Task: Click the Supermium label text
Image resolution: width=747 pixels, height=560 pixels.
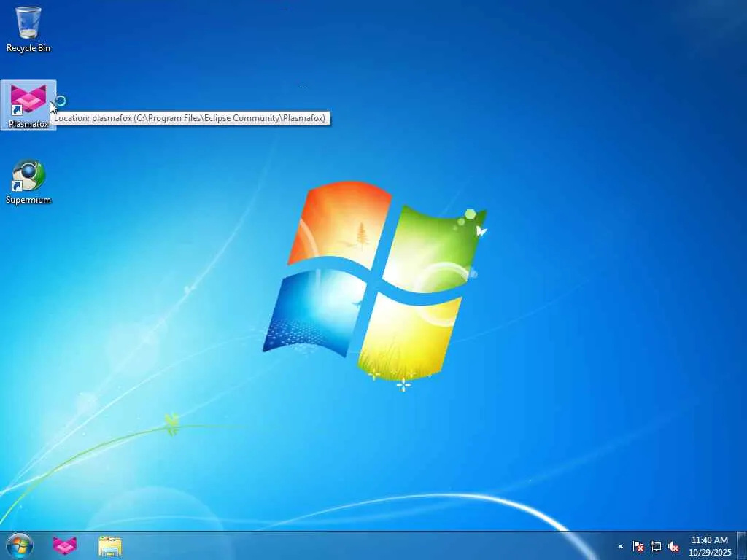Action: (x=28, y=200)
